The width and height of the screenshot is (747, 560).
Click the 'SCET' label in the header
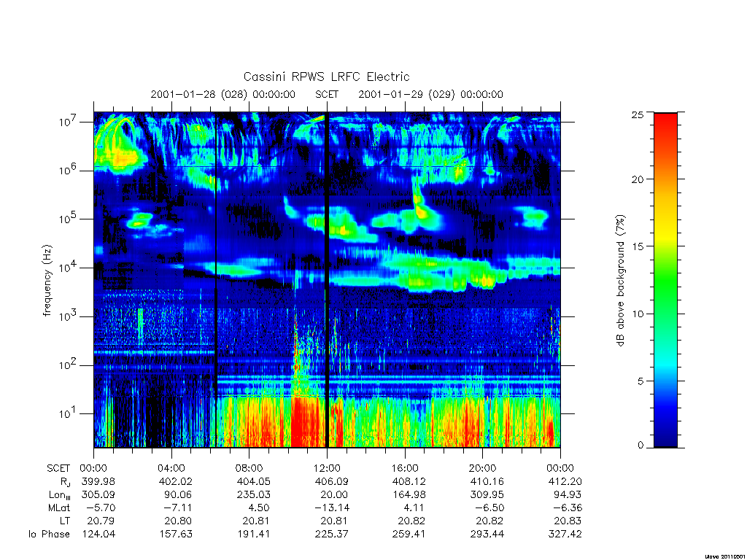coord(327,94)
